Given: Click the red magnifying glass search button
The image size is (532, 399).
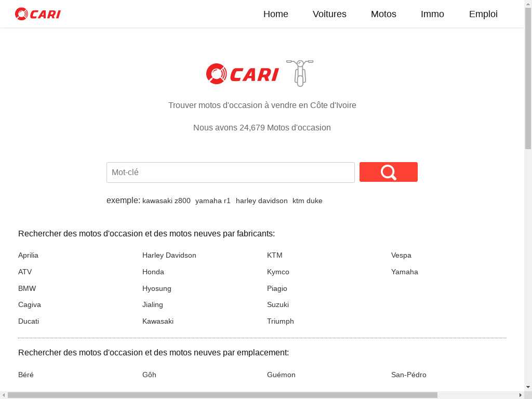Looking at the screenshot, I should point(389,172).
